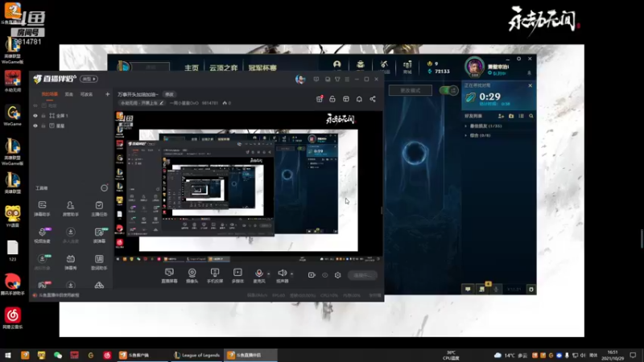Click the mode button left of the green switch
644x362 pixels.
(x=411, y=90)
